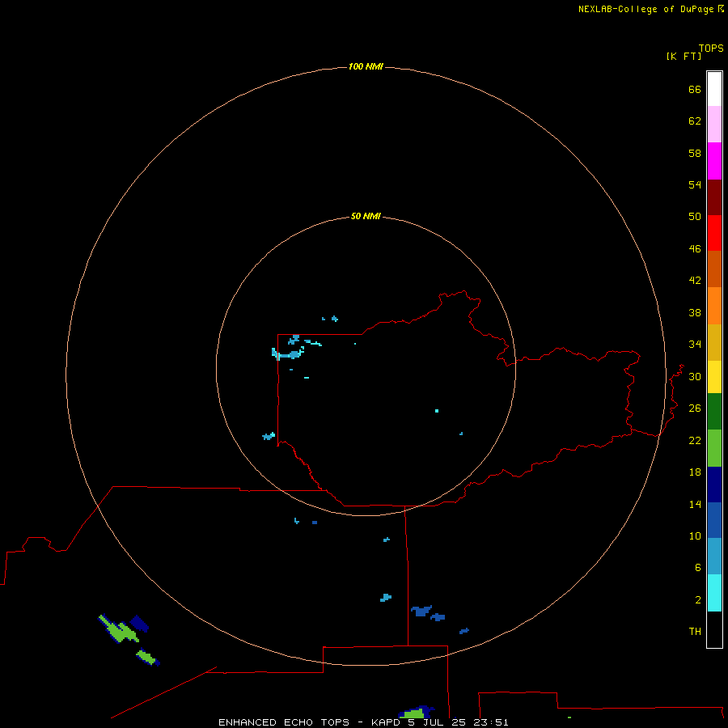
Task: Click the '42' legend value
Action: point(695,281)
